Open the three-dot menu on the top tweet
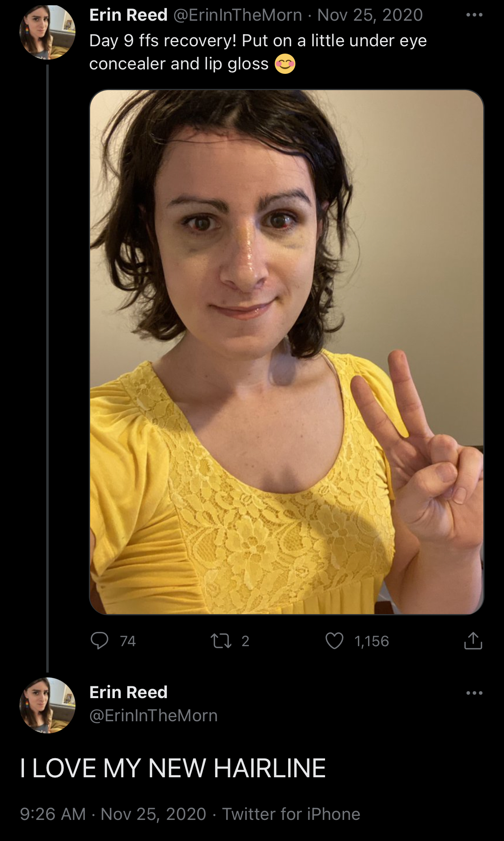 tap(474, 15)
